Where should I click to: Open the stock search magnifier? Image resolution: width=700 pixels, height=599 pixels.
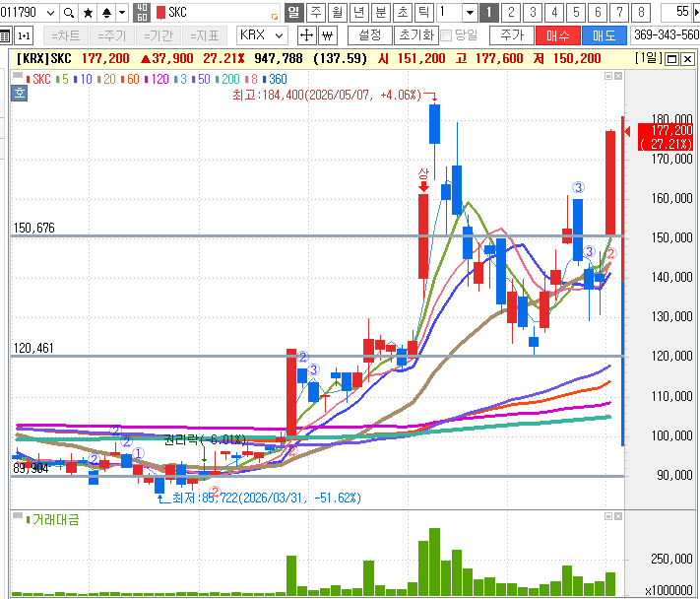pyautogui.click(x=68, y=13)
